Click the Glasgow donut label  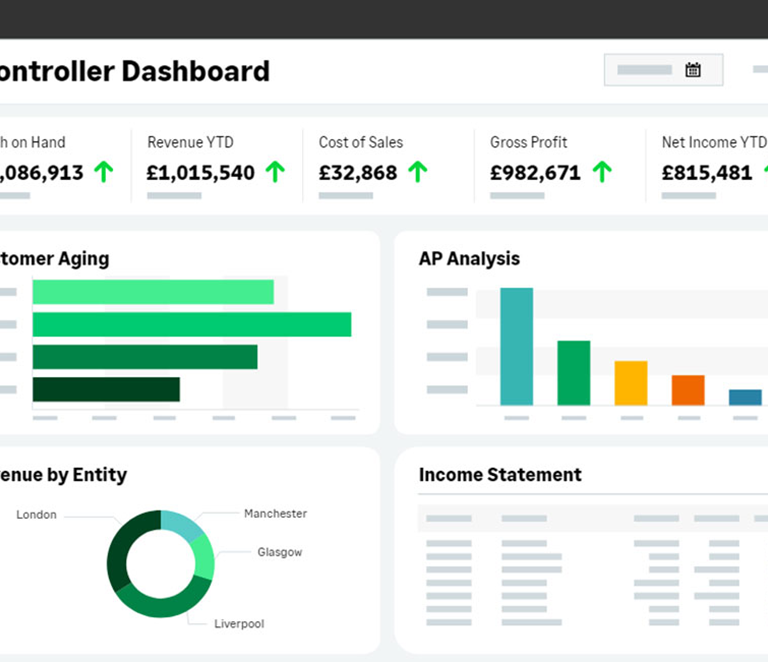pos(280,552)
